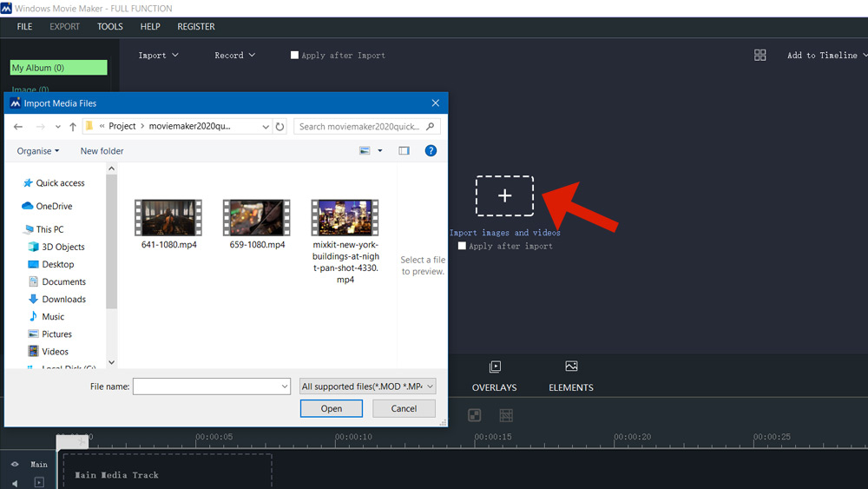Open recent locations dropdown arrow
The height and width of the screenshot is (489, 868).
point(57,127)
